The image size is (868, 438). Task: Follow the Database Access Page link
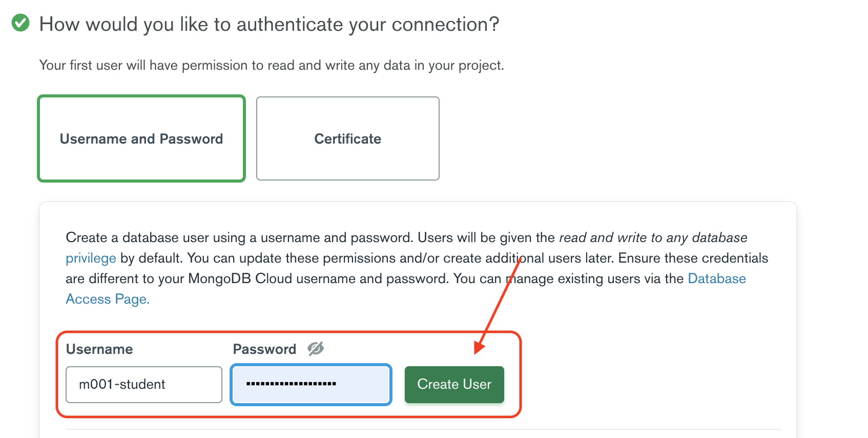pyautogui.click(x=716, y=278)
